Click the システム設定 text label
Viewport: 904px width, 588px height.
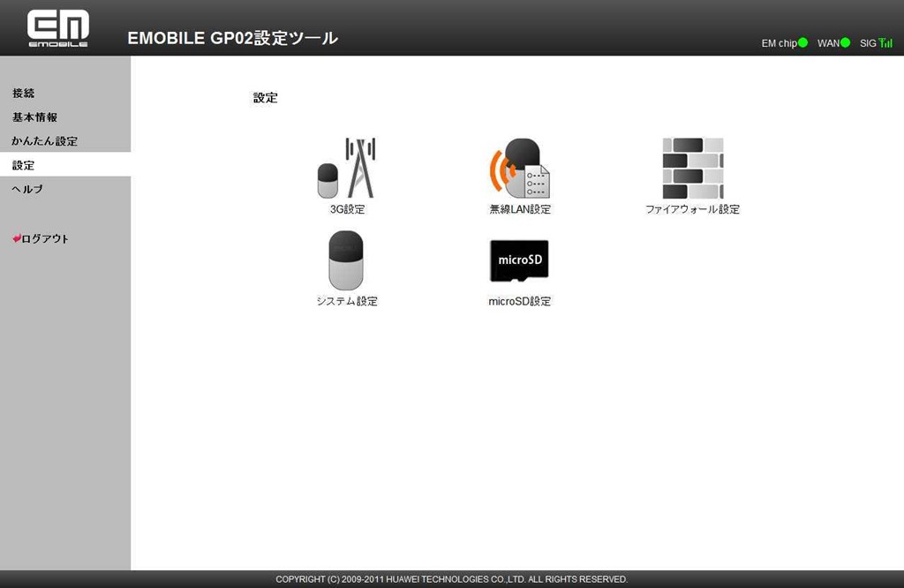(x=346, y=301)
